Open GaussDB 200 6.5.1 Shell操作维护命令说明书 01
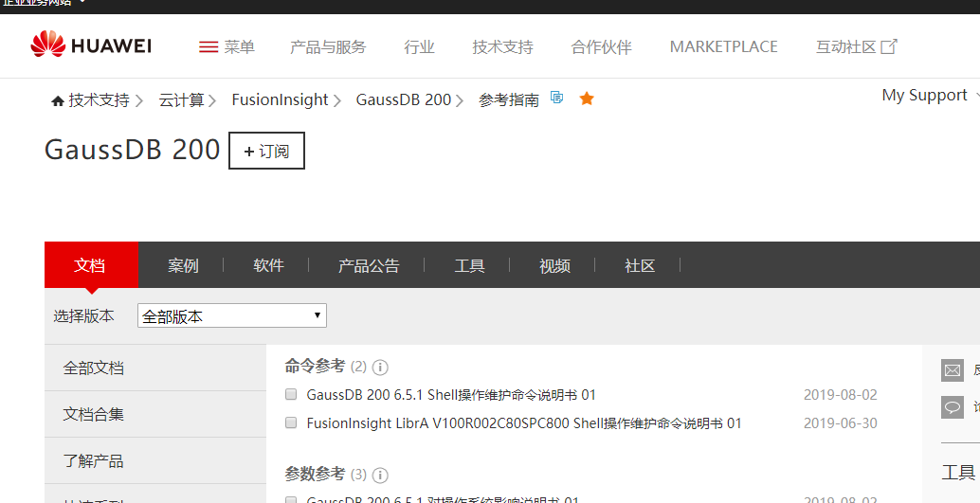This screenshot has height=503, width=980. point(451,395)
